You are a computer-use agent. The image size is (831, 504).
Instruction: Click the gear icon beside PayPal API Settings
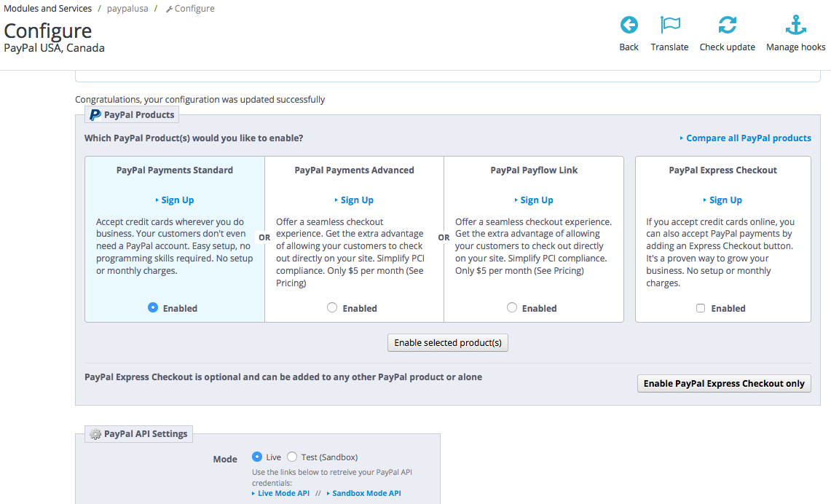(95, 434)
